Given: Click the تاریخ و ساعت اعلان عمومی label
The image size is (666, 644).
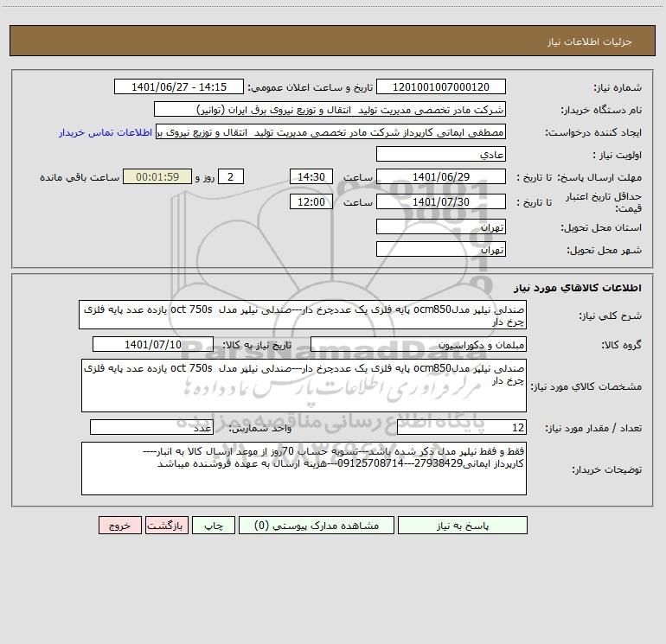Looking at the screenshot, I should [310, 87].
